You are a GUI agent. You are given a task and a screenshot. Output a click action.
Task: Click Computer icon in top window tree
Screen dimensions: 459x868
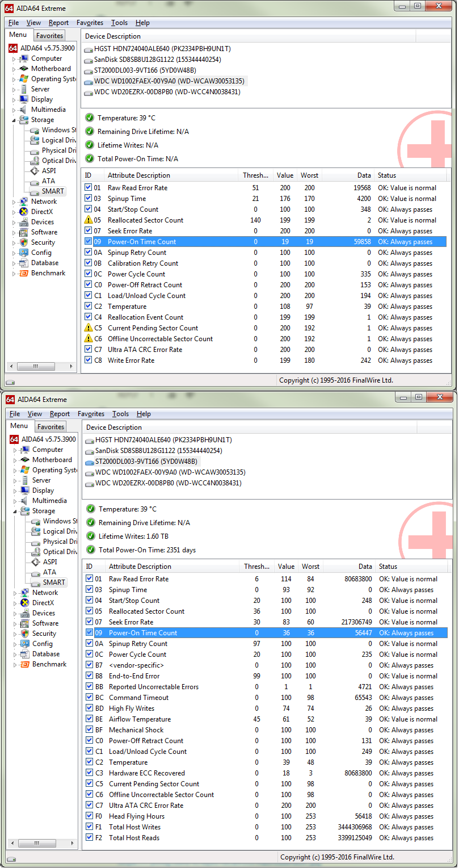pos(24,58)
